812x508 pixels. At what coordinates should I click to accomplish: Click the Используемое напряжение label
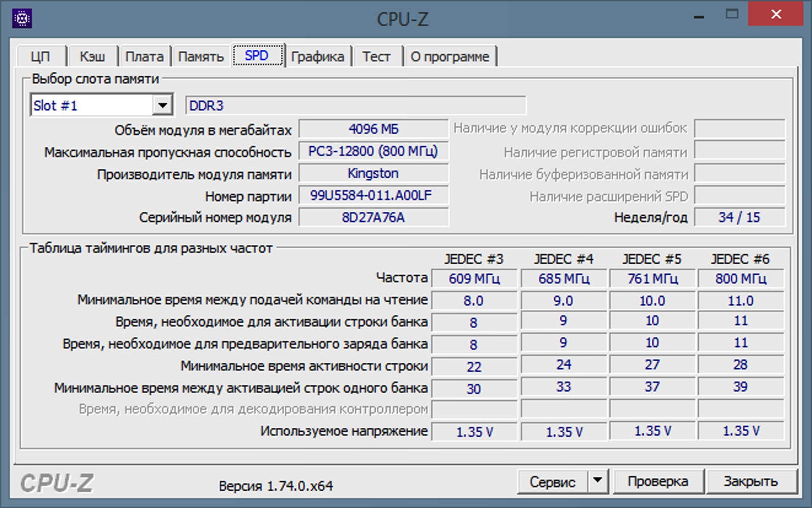point(344,431)
